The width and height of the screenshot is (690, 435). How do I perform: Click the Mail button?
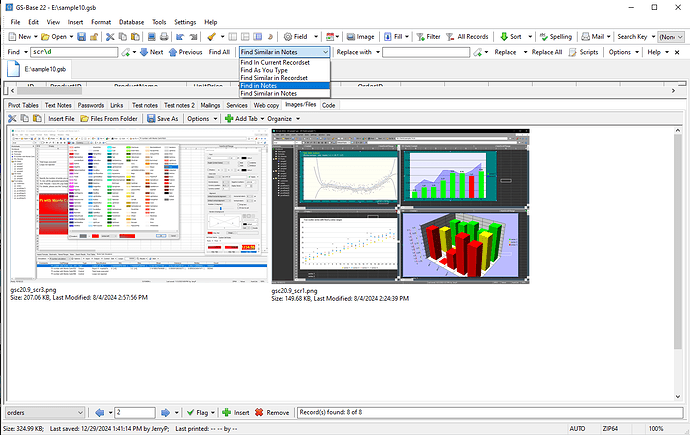tap(593, 37)
